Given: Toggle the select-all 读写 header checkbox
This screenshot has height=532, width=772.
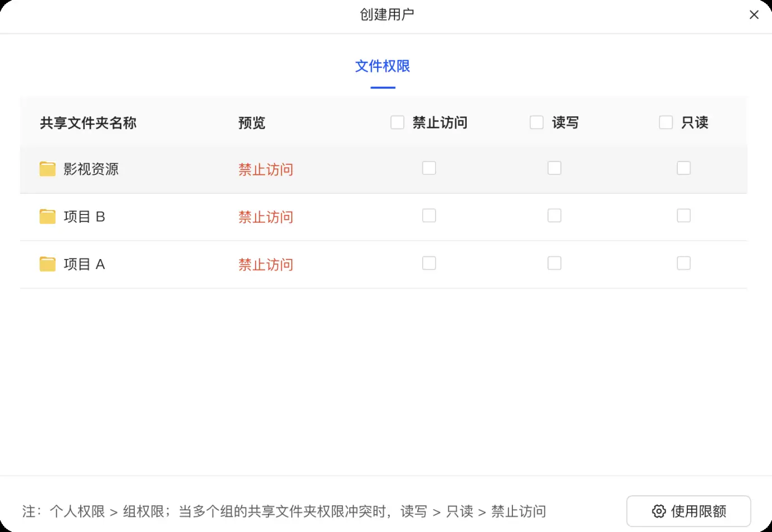Looking at the screenshot, I should [536, 122].
